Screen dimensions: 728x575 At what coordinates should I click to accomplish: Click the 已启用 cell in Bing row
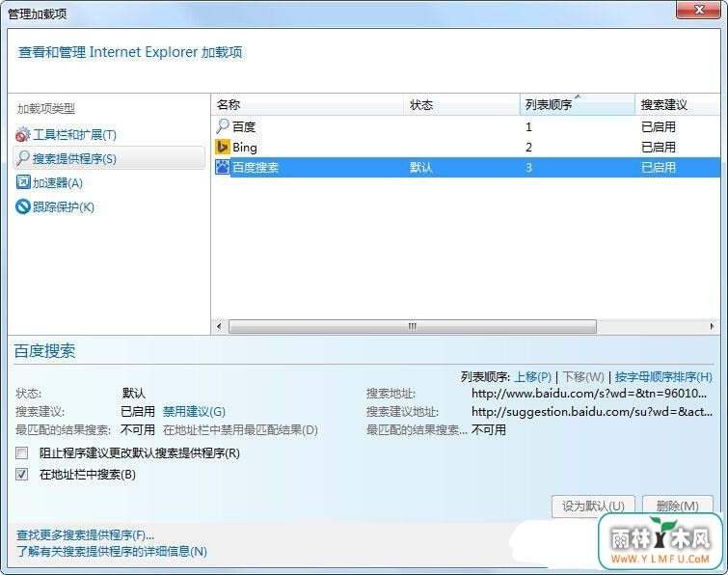pyautogui.click(x=659, y=148)
